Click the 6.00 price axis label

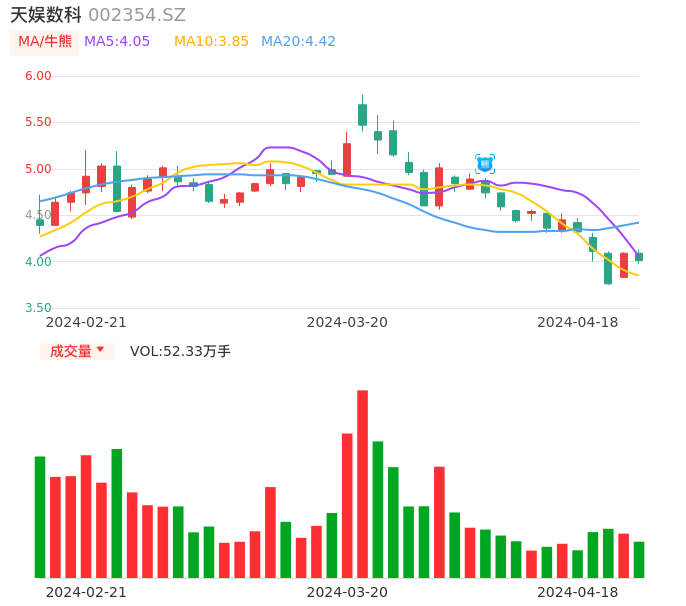click(38, 76)
